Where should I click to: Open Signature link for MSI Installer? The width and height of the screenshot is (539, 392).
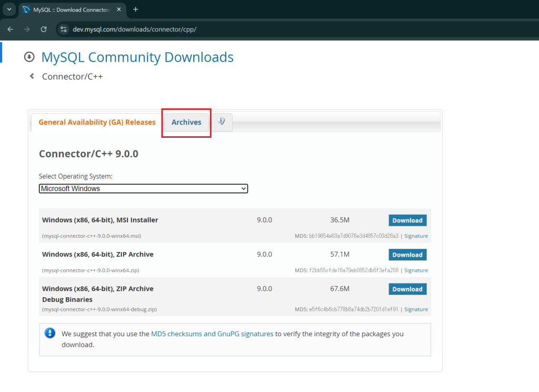click(416, 236)
